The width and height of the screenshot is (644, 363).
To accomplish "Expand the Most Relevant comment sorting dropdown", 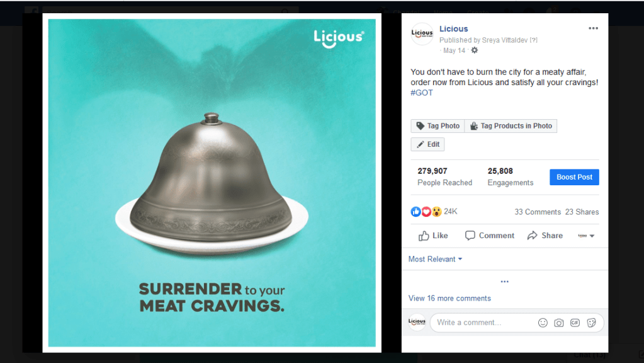I will pos(436,259).
